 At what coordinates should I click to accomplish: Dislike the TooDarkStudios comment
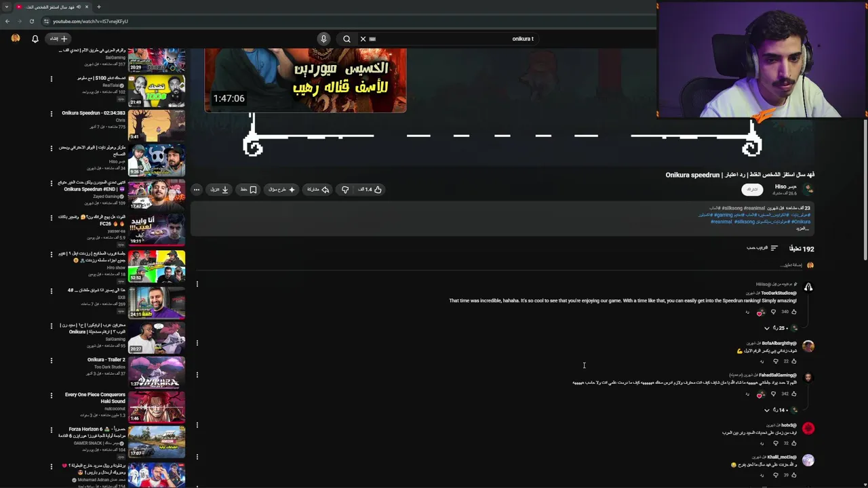point(773,312)
